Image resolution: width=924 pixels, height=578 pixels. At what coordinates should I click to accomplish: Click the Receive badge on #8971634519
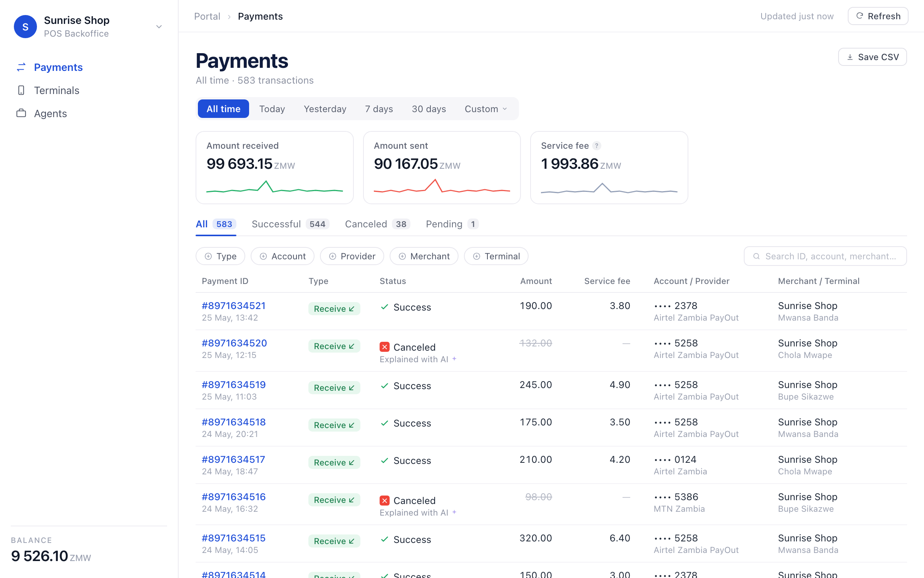pos(334,388)
